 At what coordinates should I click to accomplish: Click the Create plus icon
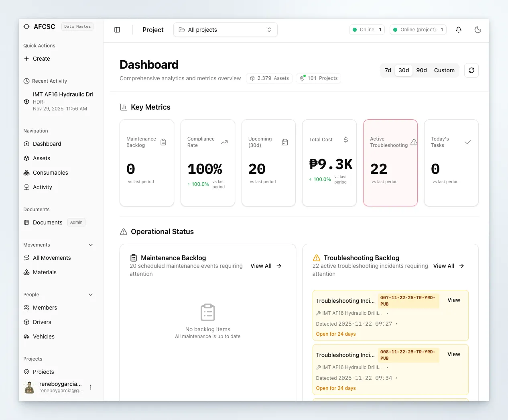pyautogui.click(x=26, y=59)
